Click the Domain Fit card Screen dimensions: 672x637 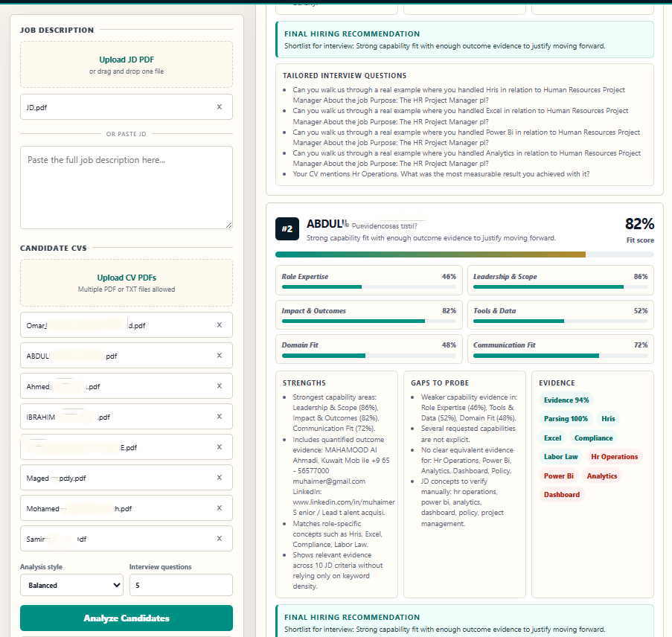369,349
